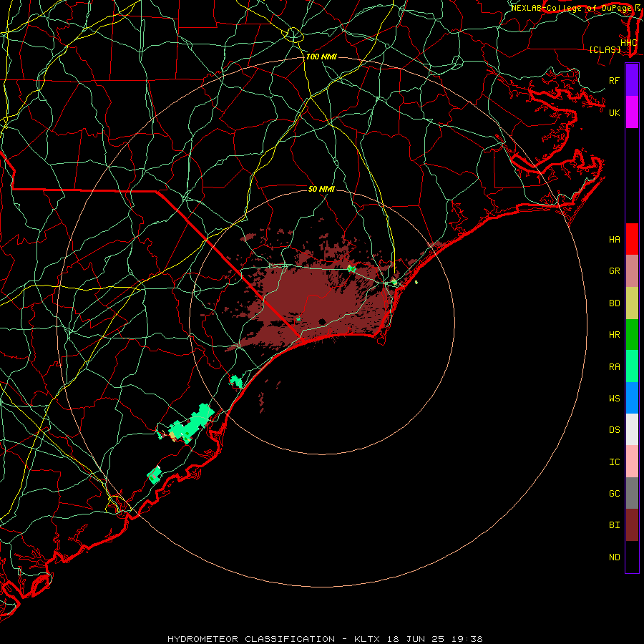Click the brown BI legend swatch

coord(632,525)
